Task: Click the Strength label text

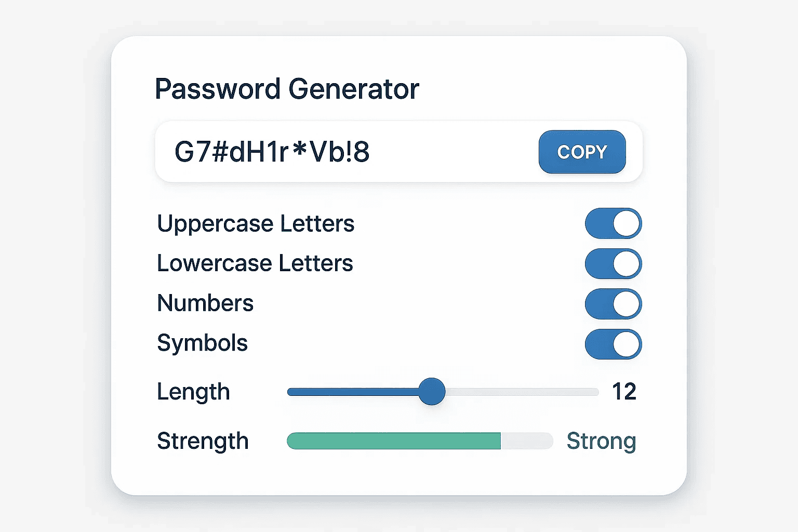Action: pos(203,441)
